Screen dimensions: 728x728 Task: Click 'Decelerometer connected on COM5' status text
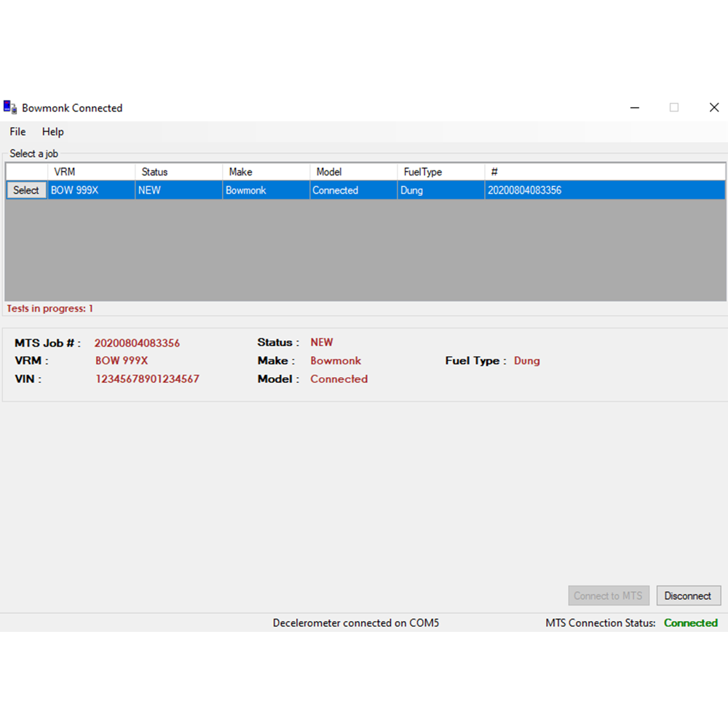click(x=356, y=623)
